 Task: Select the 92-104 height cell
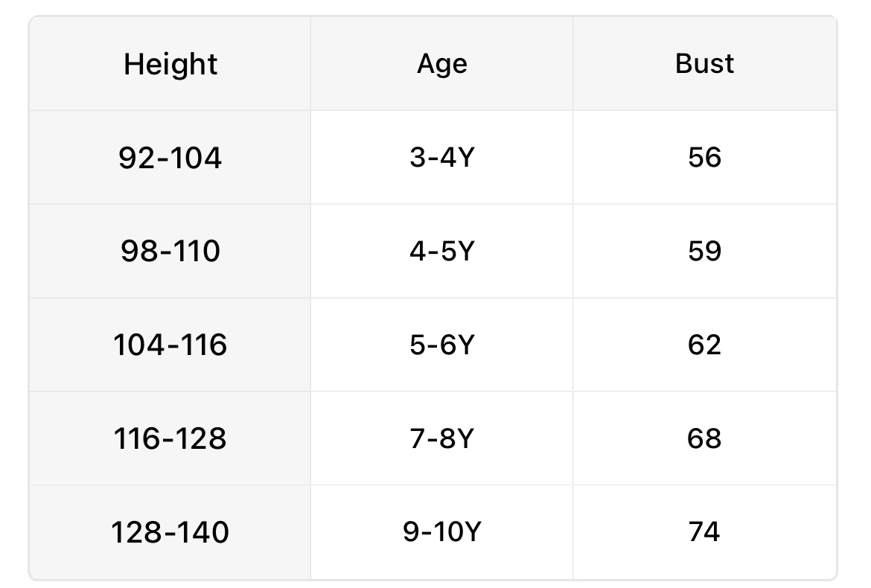(170, 158)
